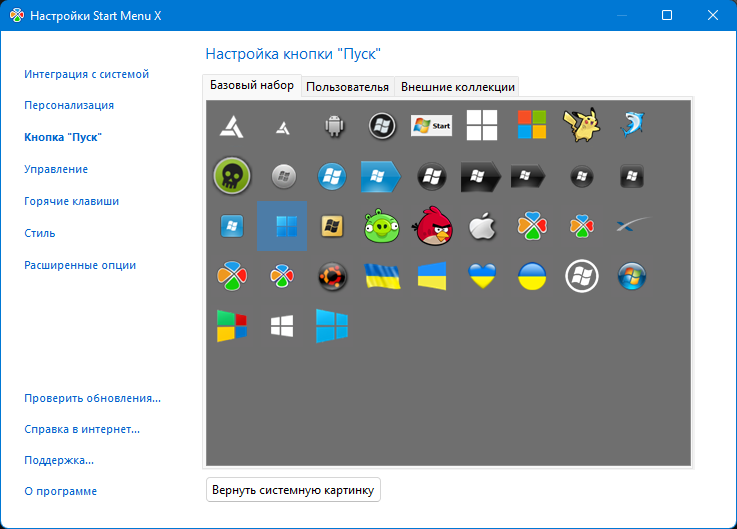Select the Pikachu start button icon
The width and height of the screenshot is (737, 529).
[580, 125]
